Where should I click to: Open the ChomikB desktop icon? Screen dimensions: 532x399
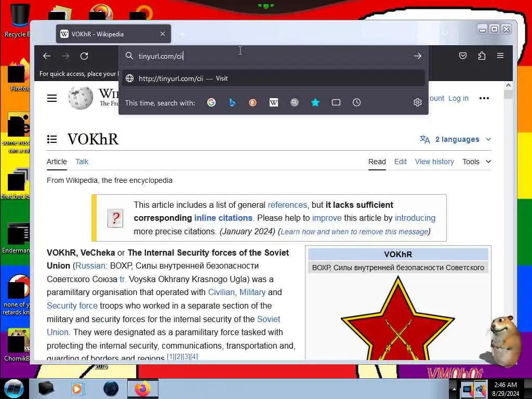17,344
